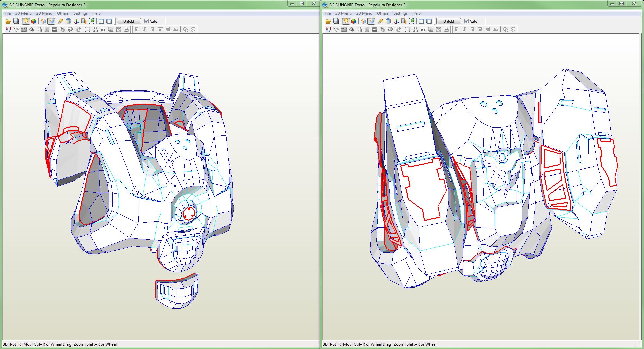The height and width of the screenshot is (349, 644).
Task: Click the Unfold button in right window
Action: (x=449, y=21)
